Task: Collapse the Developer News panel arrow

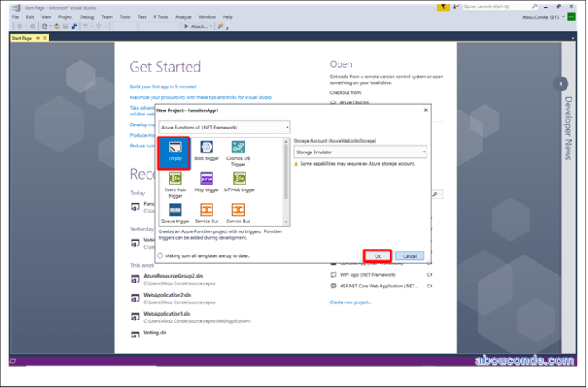Action: [x=562, y=83]
